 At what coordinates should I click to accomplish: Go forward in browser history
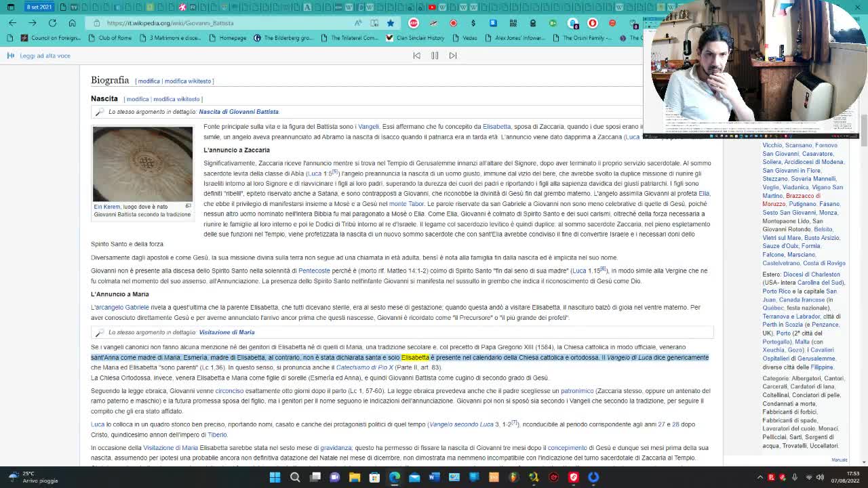32,23
